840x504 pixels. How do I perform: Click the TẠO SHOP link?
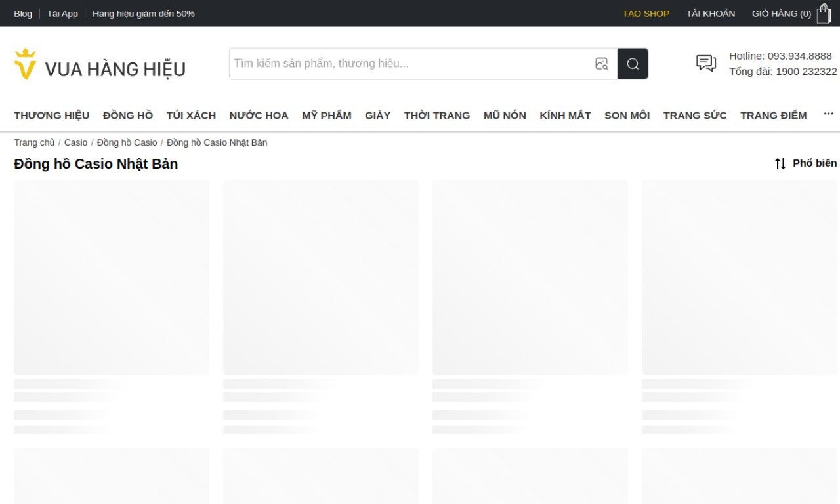(x=646, y=13)
